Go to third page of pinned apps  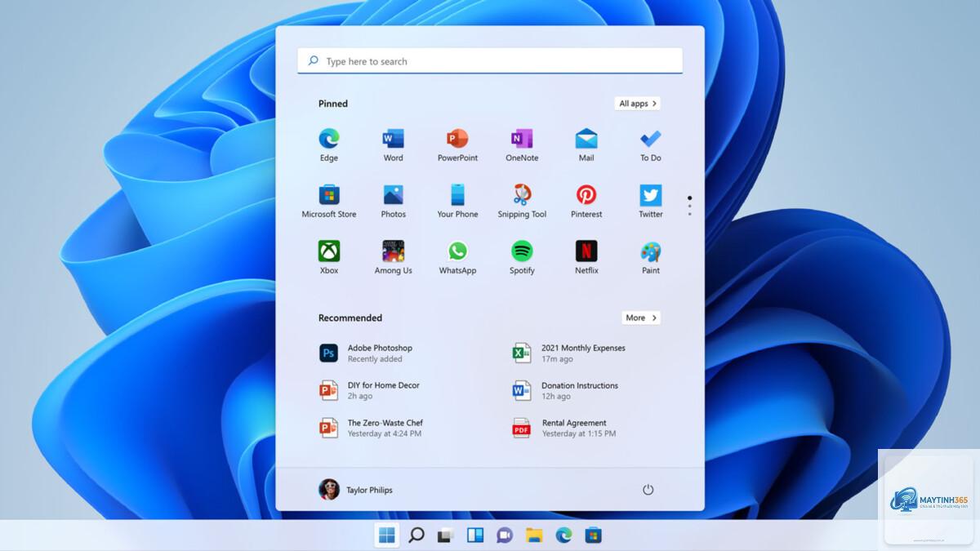pyautogui.click(x=689, y=214)
